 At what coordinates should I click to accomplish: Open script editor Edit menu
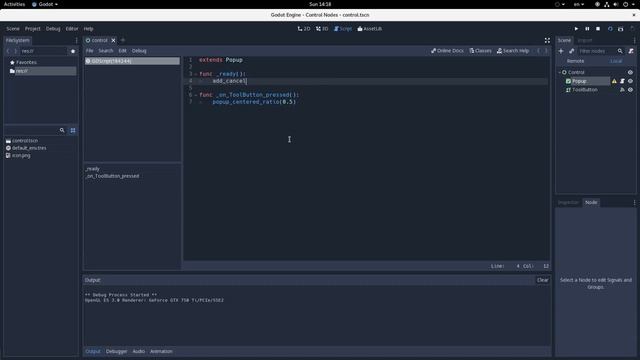pyautogui.click(x=122, y=51)
